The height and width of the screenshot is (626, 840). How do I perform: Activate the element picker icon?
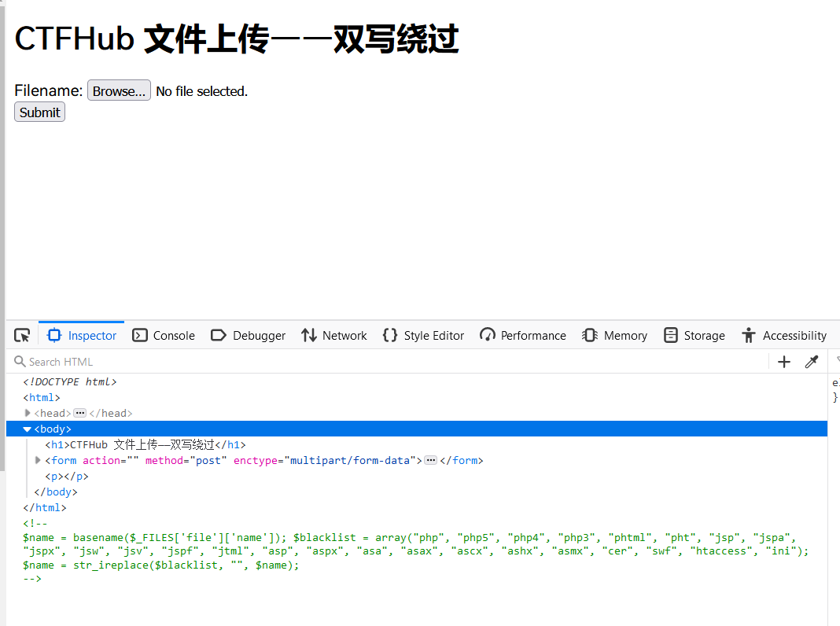click(22, 336)
